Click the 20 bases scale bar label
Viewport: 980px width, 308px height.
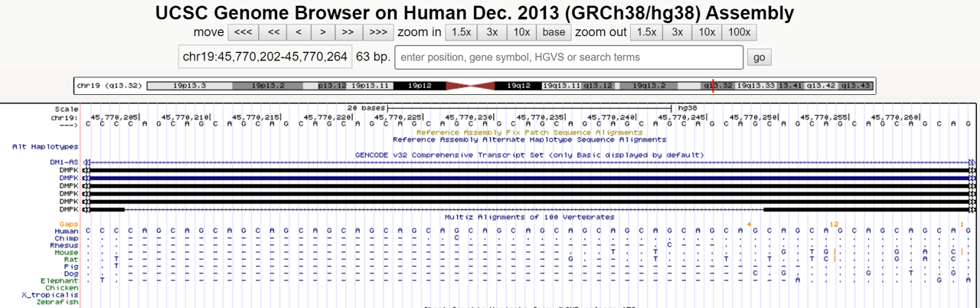tap(366, 109)
